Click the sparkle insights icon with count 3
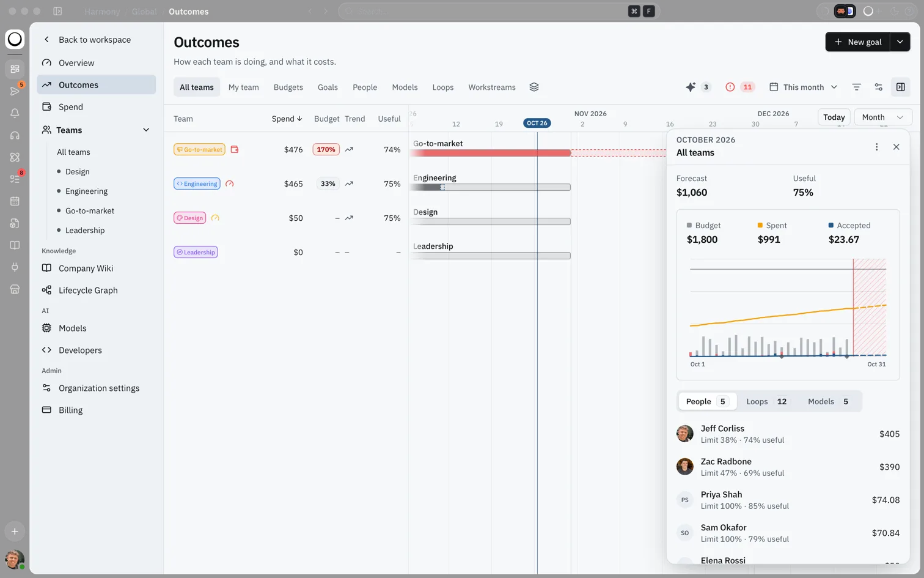Screen dimensions: 924x578 pyautogui.click(x=697, y=87)
